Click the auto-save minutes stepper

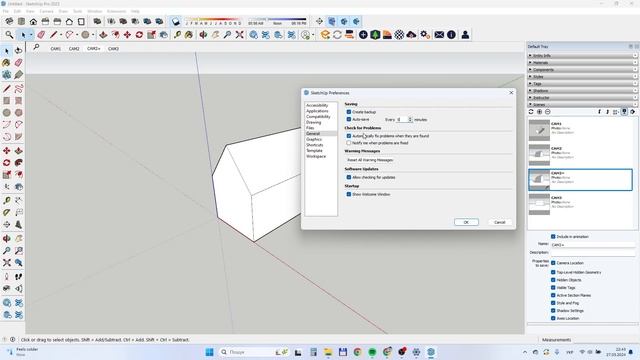click(410, 120)
